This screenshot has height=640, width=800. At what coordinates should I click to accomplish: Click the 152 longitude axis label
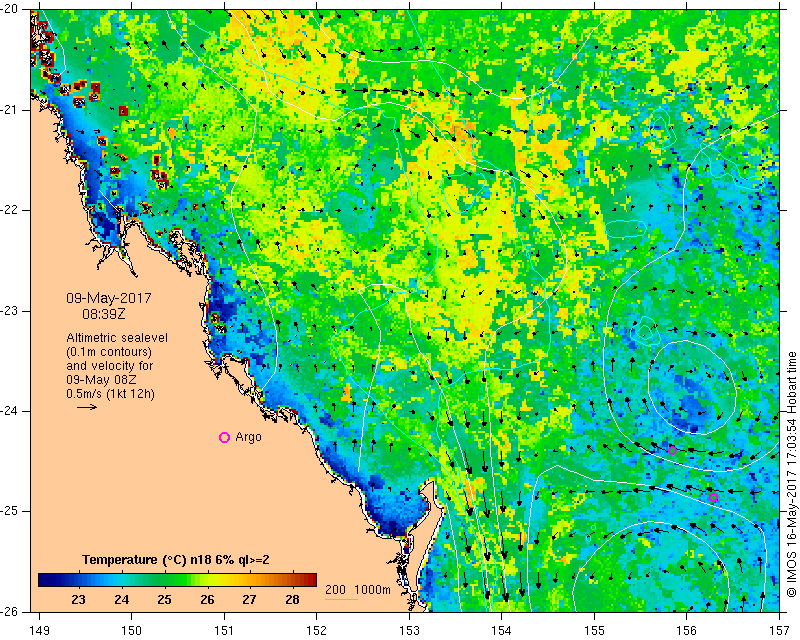pos(317,631)
